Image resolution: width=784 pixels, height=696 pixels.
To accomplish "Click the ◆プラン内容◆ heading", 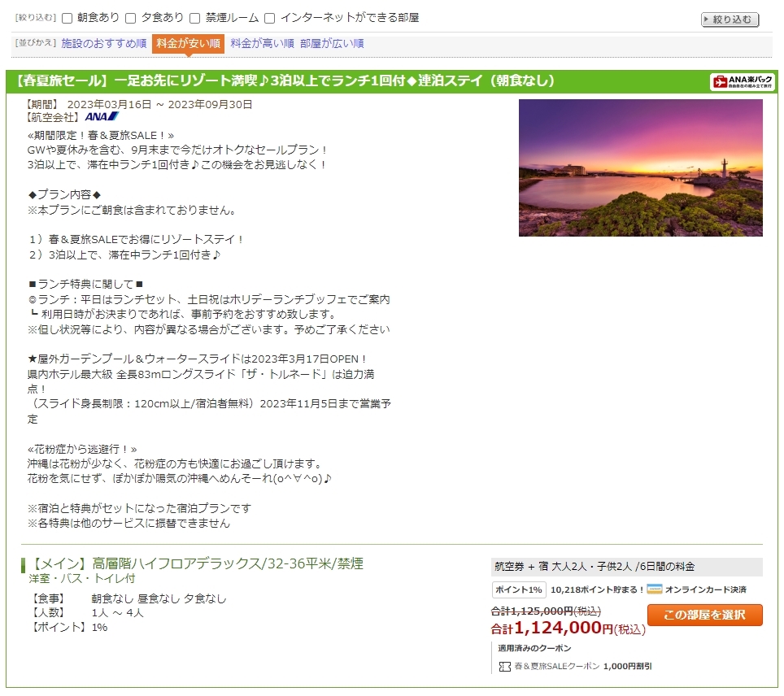I will click(x=64, y=194).
